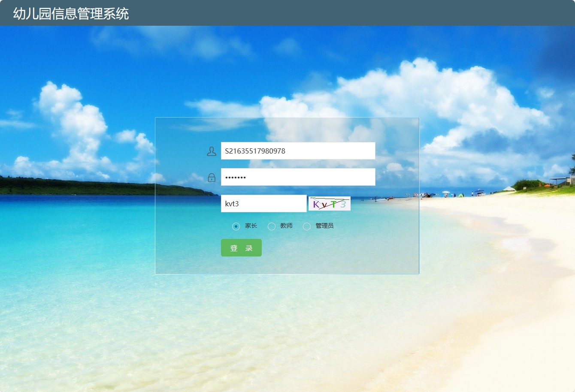575x392 pixels.
Task: Click the 管理员 label text
Action: click(324, 226)
